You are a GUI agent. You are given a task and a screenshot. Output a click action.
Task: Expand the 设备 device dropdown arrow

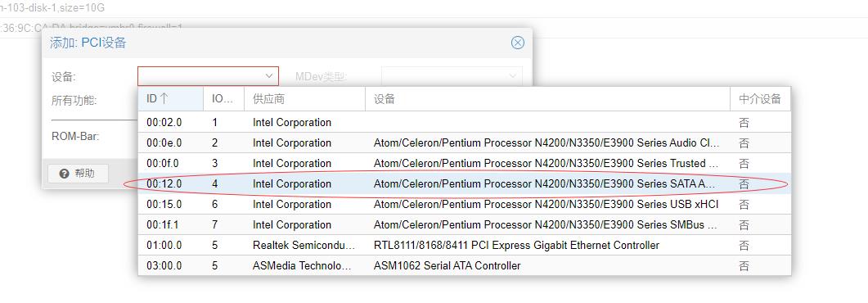269,76
